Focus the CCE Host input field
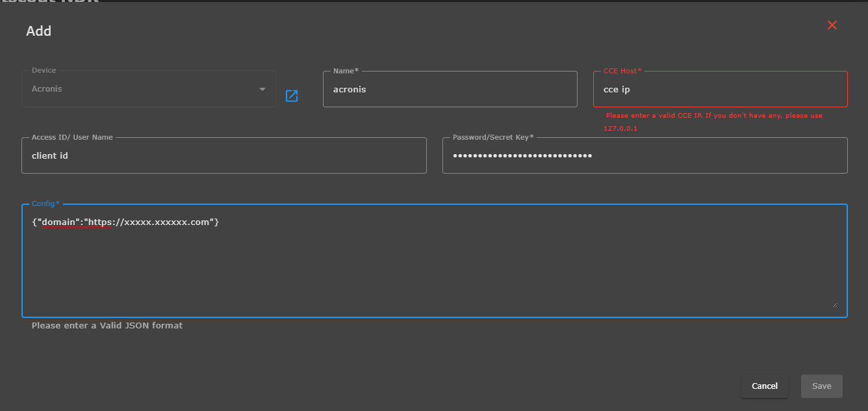Screen dimensions: 868x411 point(720,89)
